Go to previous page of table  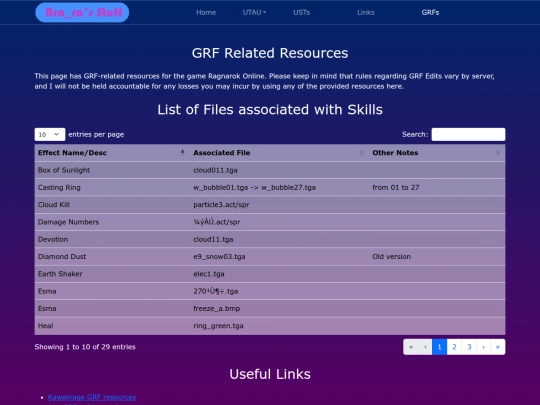425,347
